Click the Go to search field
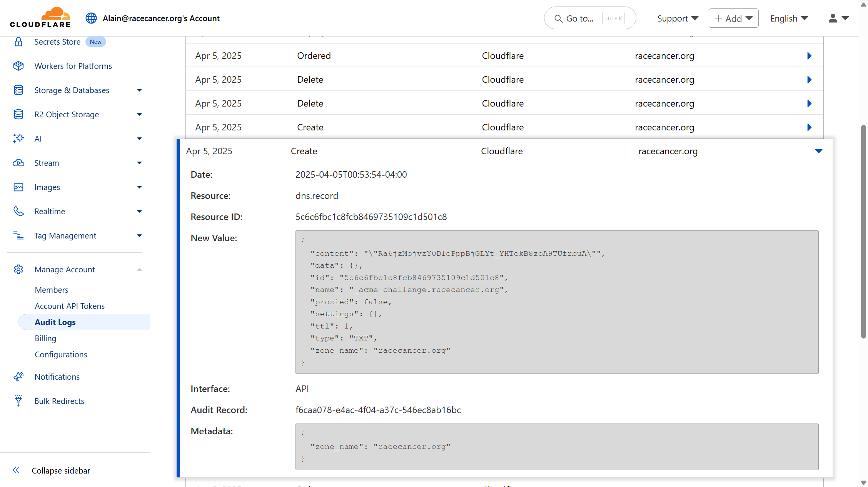The image size is (868, 487). (x=589, y=18)
